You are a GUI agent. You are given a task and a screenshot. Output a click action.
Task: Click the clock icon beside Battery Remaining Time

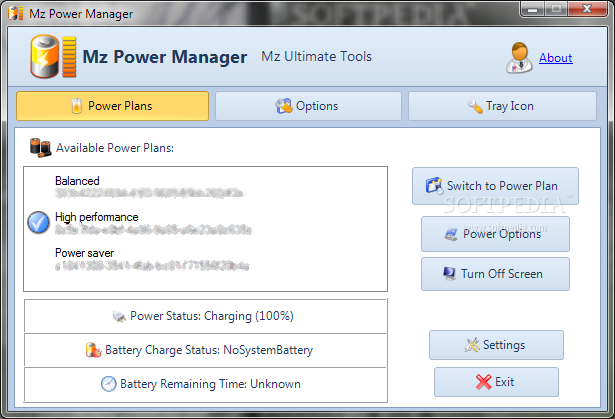point(109,384)
